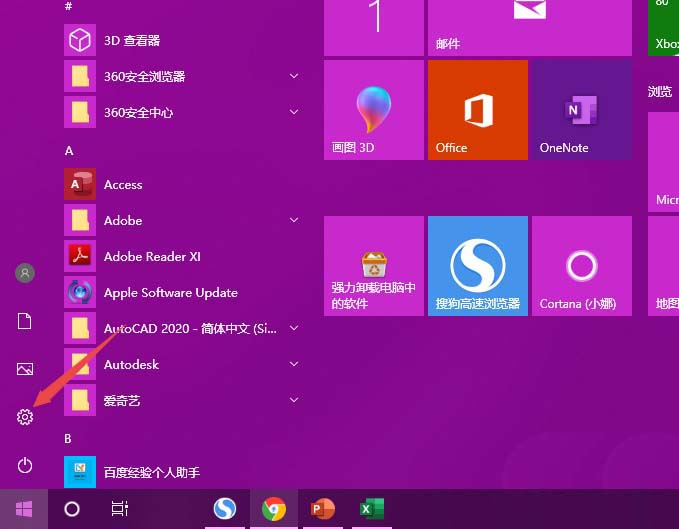Click the Power icon in Start sidebar
Image resolution: width=679 pixels, height=529 pixels.
pos(25,465)
